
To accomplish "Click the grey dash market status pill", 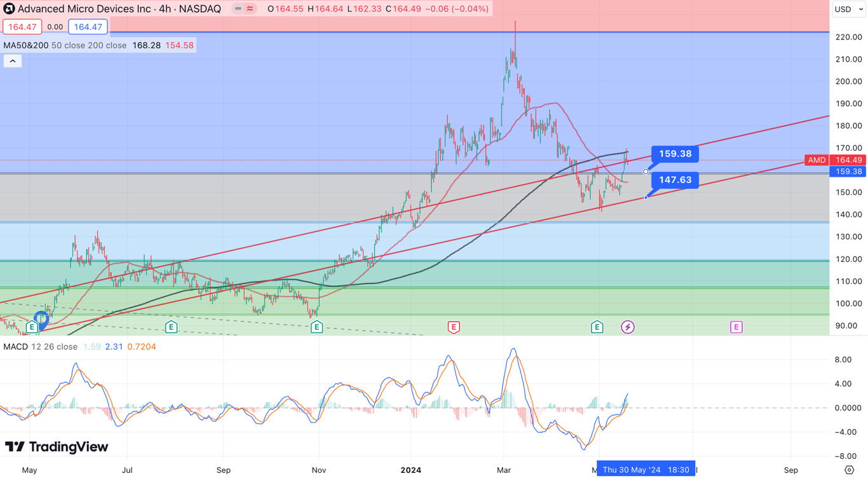I will point(238,9).
